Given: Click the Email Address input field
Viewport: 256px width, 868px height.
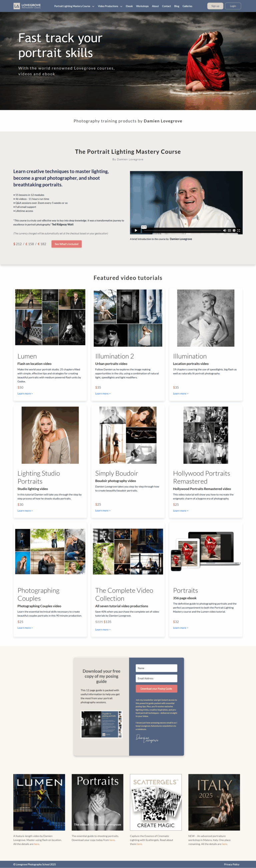Looking at the screenshot, I should tap(157, 678).
